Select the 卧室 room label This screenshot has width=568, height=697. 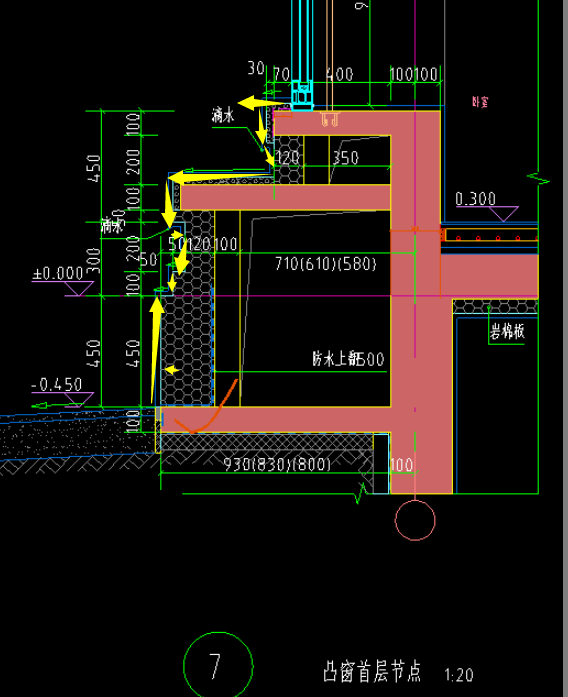(480, 102)
